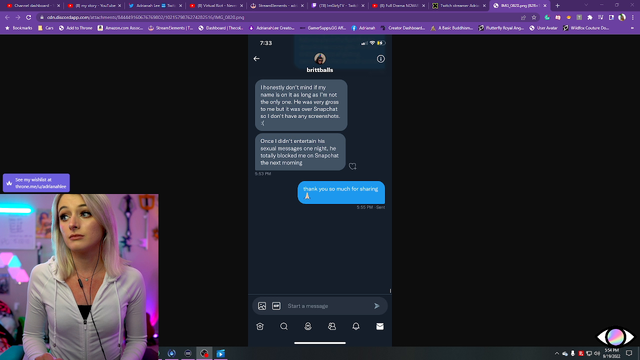Open the Dashboard Thecoki bookmark
Viewport: 640px width, 360px height.
click(x=221, y=28)
